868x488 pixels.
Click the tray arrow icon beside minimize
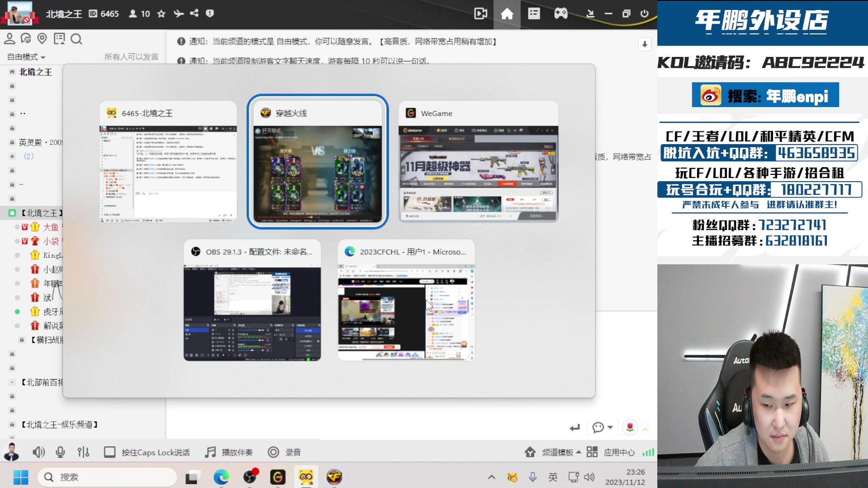(x=590, y=14)
